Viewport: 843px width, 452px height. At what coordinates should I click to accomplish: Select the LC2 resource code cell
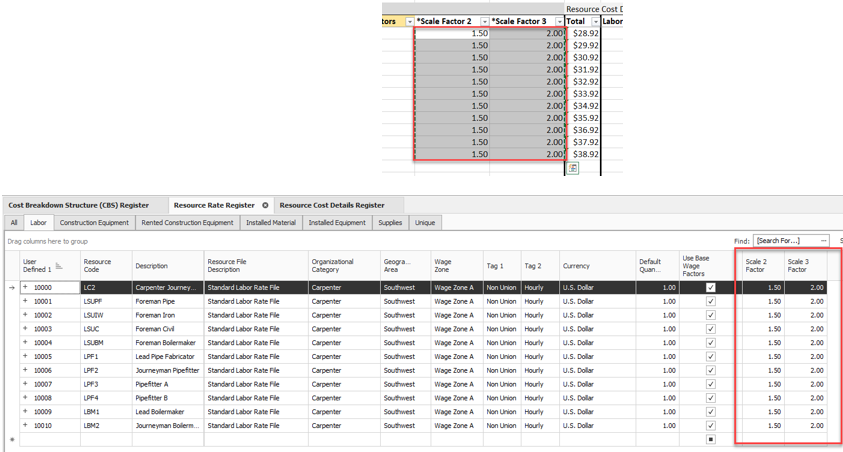pyautogui.click(x=106, y=288)
